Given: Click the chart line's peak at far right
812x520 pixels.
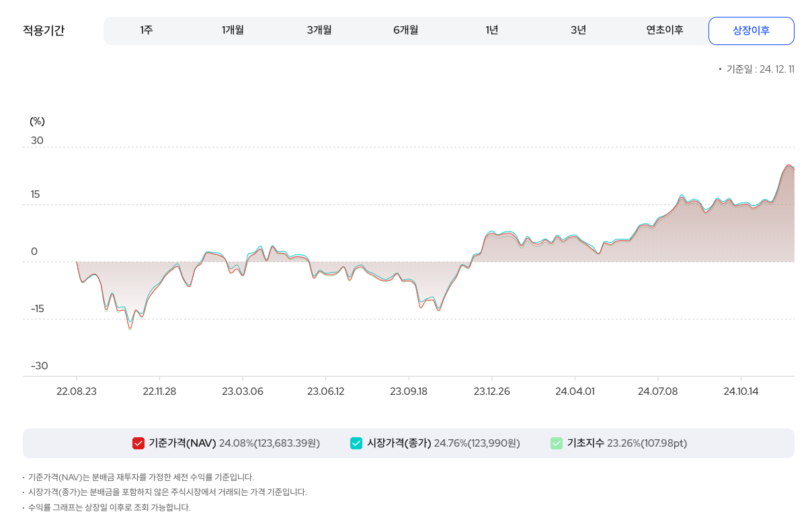Looking at the screenshot, I should pos(788,165).
